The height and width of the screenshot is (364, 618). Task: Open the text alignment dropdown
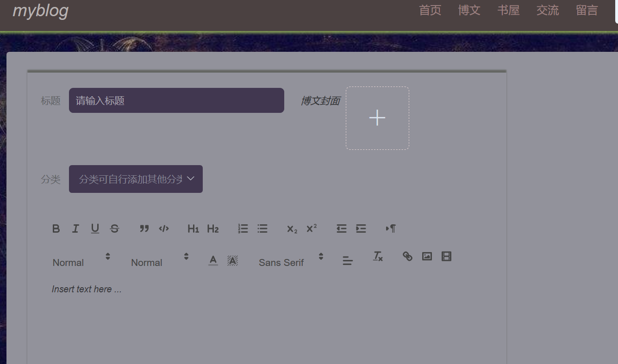347,260
